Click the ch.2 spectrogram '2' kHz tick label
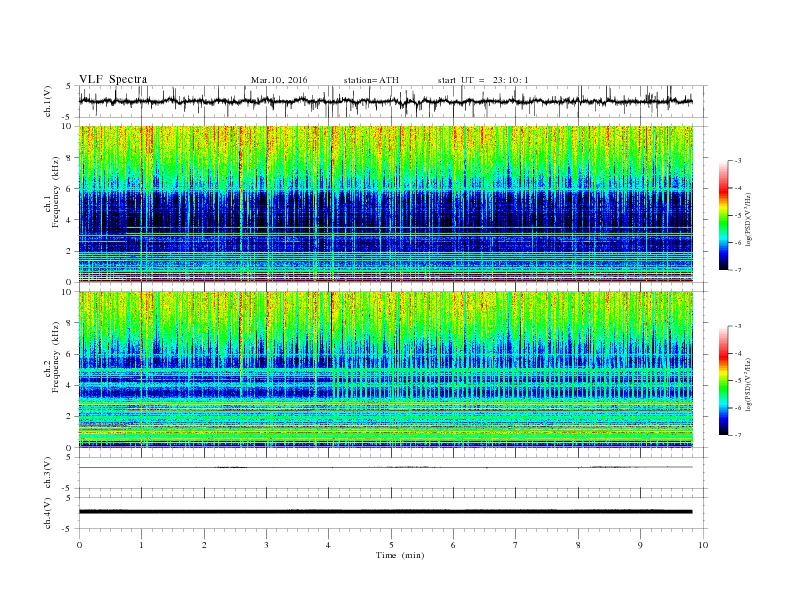Screen dimensions: 792x612 tap(69, 417)
